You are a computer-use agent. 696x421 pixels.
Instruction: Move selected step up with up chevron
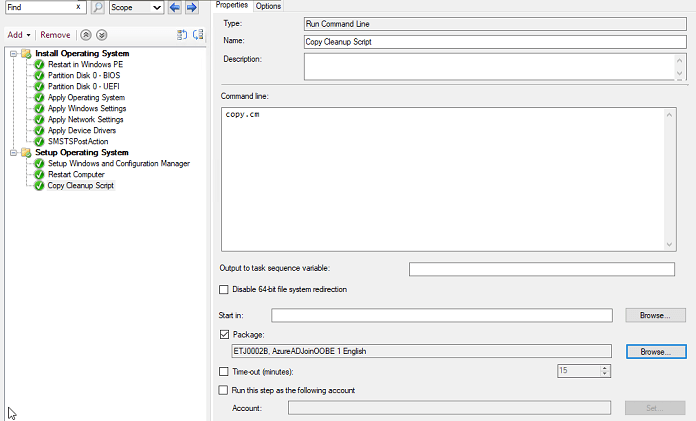(x=87, y=34)
